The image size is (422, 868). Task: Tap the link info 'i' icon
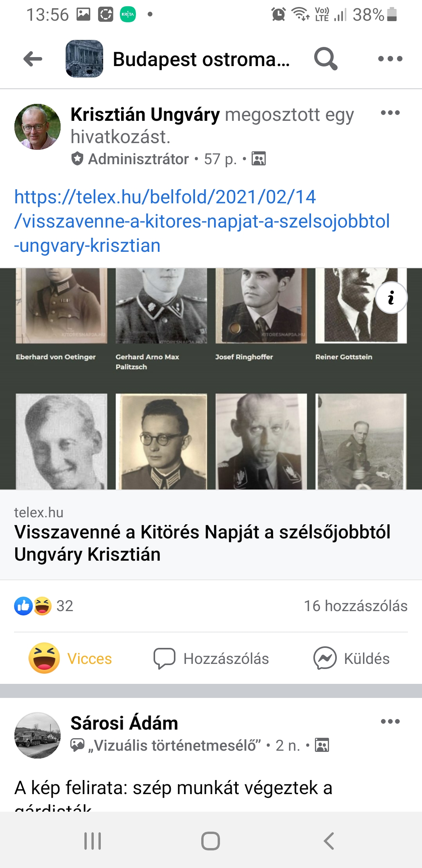point(391,298)
